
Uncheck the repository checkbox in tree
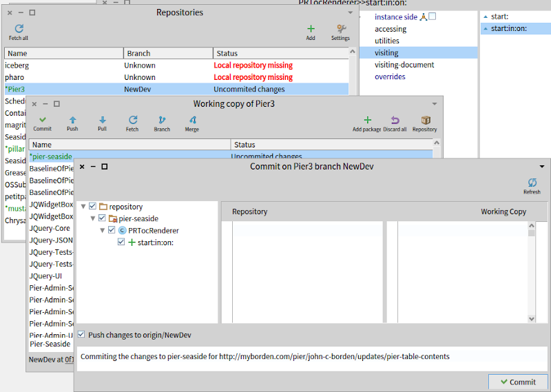93,207
